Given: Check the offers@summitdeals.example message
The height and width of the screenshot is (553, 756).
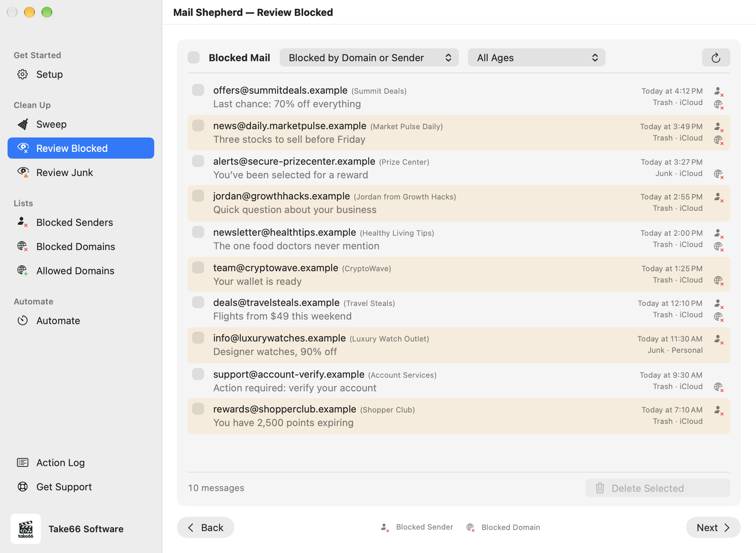Looking at the screenshot, I should tap(198, 90).
